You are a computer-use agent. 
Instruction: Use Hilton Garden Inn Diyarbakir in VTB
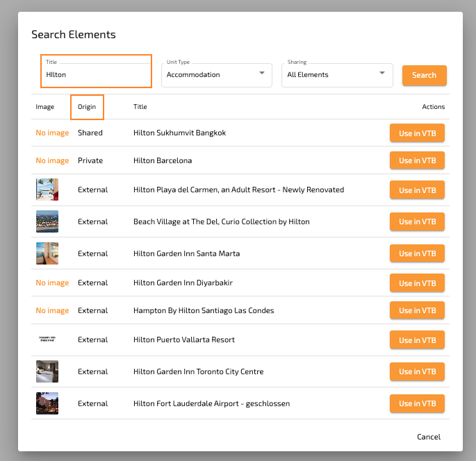tap(417, 283)
